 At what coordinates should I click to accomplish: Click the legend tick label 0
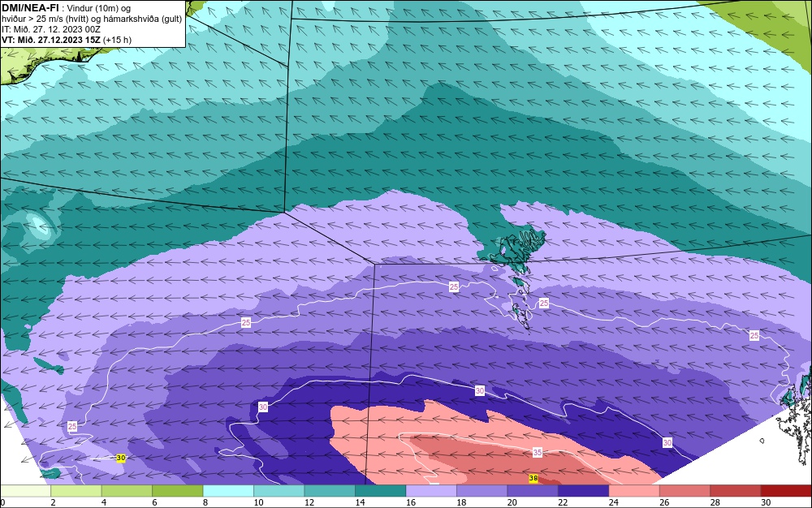click(2, 502)
